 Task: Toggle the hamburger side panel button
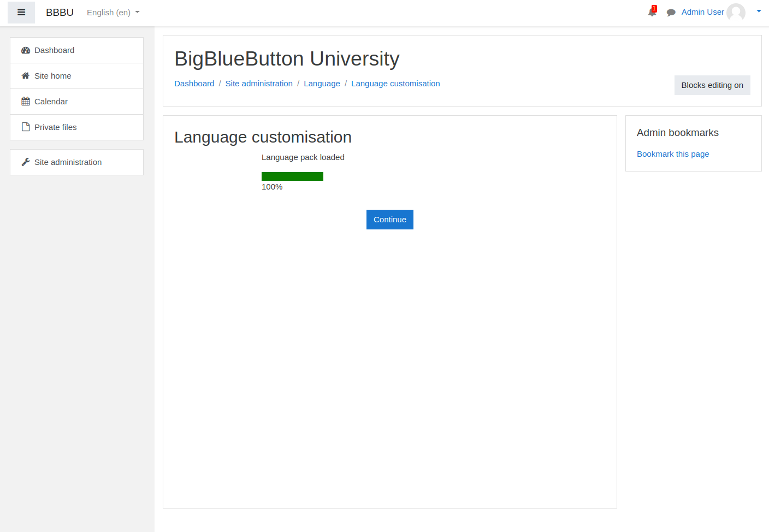tap(21, 12)
